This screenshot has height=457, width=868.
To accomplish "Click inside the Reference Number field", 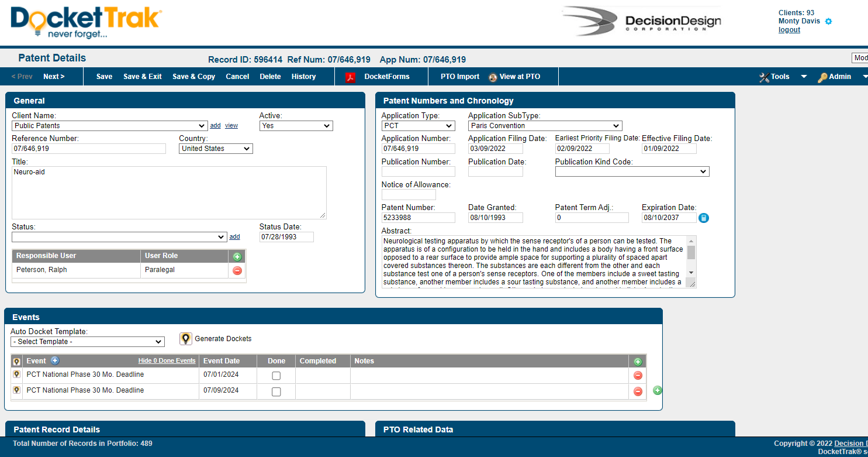I will [x=89, y=148].
